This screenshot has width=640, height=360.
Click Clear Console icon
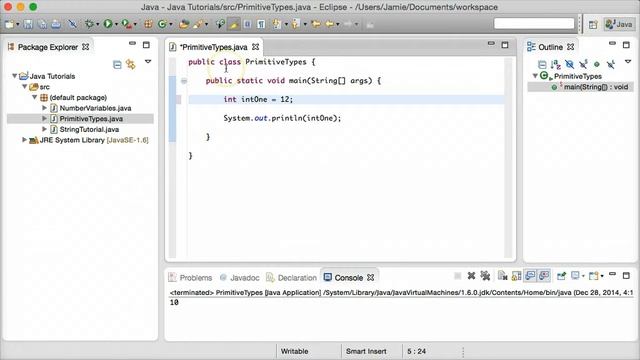502,276
